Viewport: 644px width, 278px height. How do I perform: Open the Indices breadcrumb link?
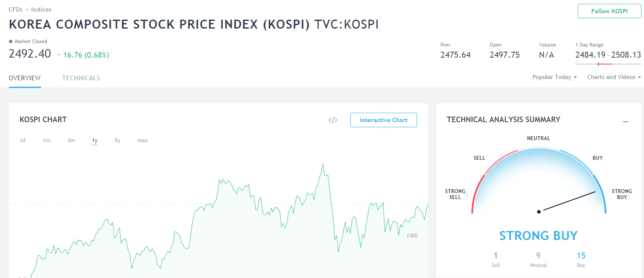41,9
